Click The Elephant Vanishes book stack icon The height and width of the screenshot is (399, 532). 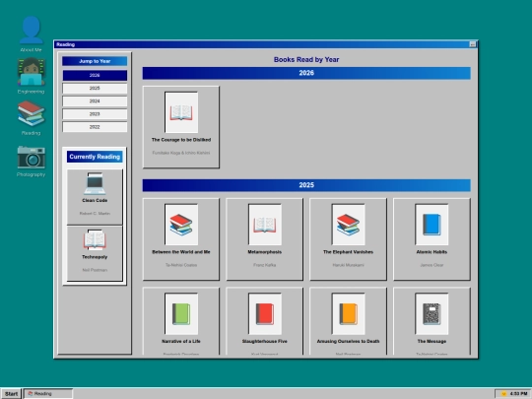click(348, 225)
